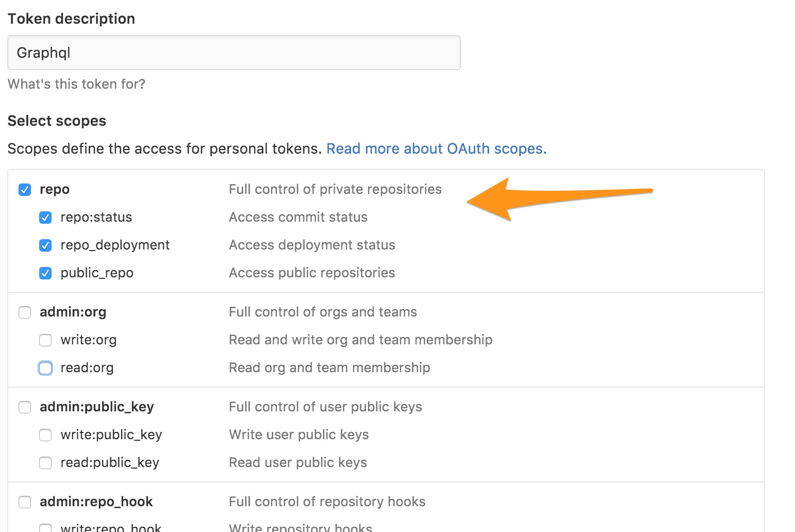Enable the read:public_key scope

tap(45, 463)
